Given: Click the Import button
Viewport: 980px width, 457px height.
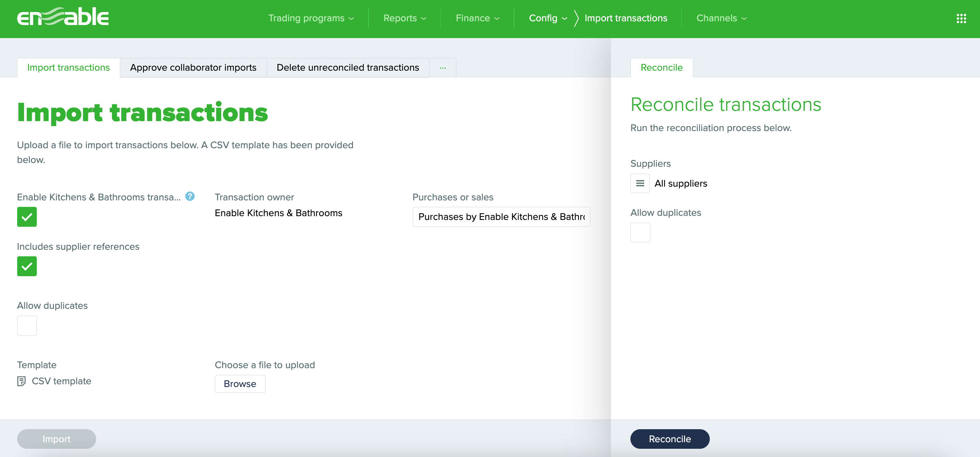Looking at the screenshot, I should tap(57, 439).
